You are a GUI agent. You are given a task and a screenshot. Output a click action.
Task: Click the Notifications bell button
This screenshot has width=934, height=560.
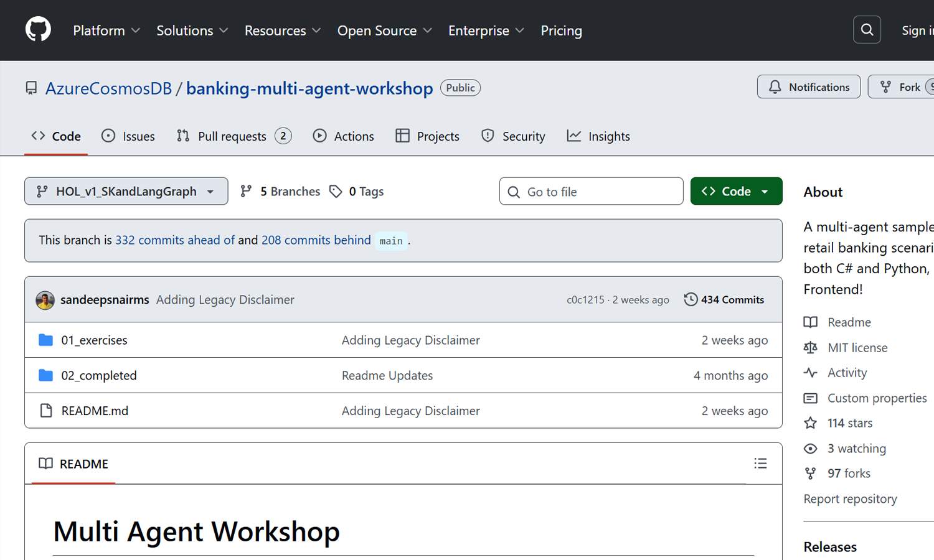point(808,87)
